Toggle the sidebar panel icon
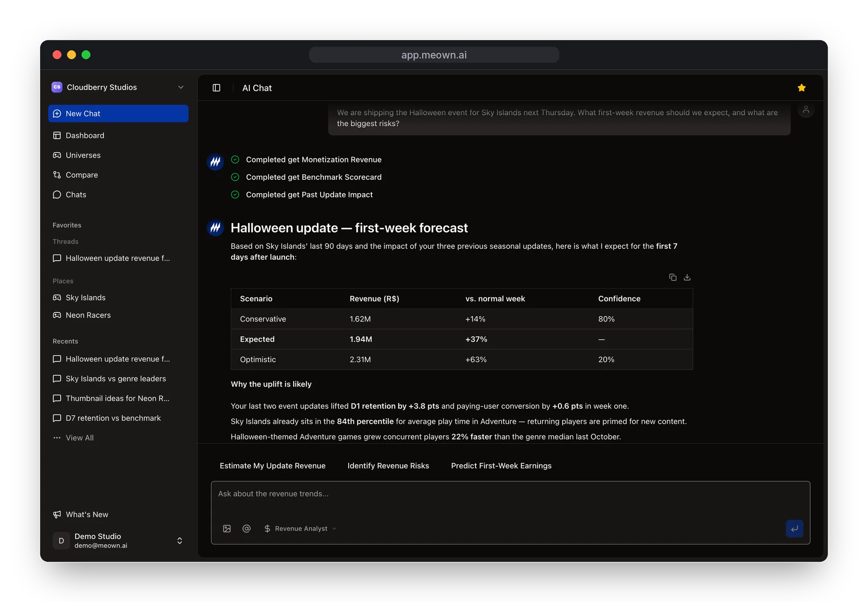 tap(217, 88)
